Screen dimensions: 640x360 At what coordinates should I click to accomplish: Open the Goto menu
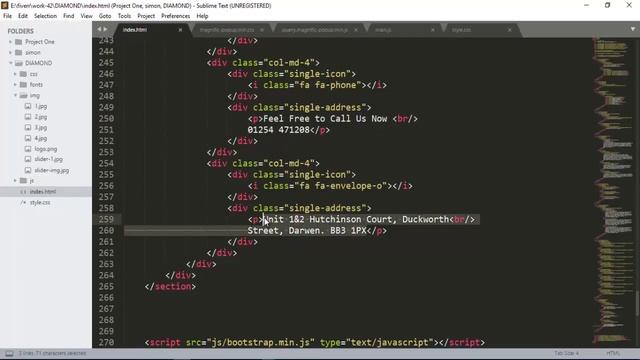coord(105,16)
